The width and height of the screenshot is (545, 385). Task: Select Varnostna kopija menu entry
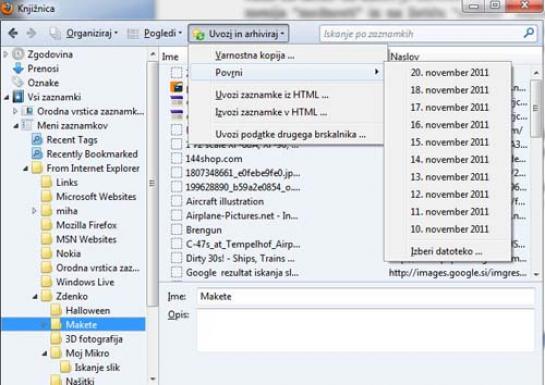(287, 55)
